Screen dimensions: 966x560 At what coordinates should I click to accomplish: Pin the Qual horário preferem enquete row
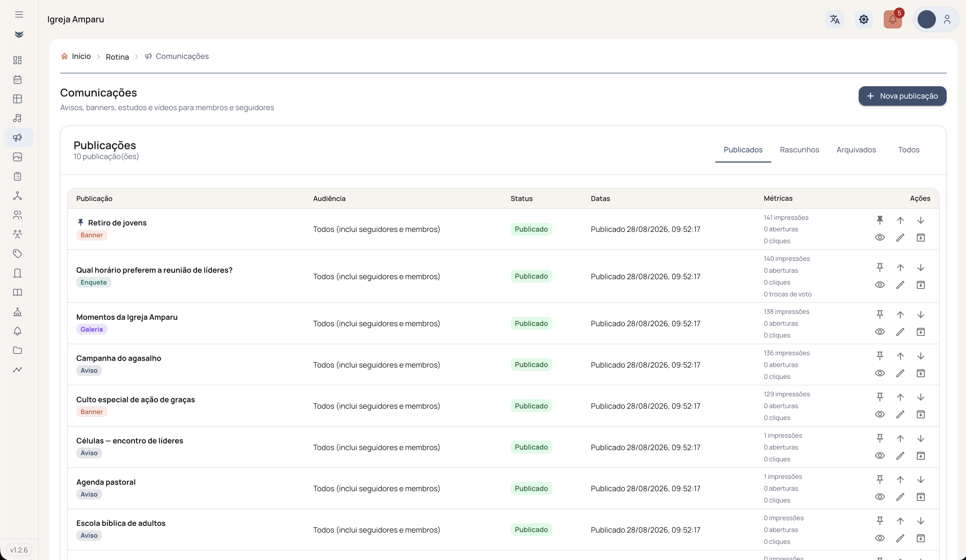[880, 267]
